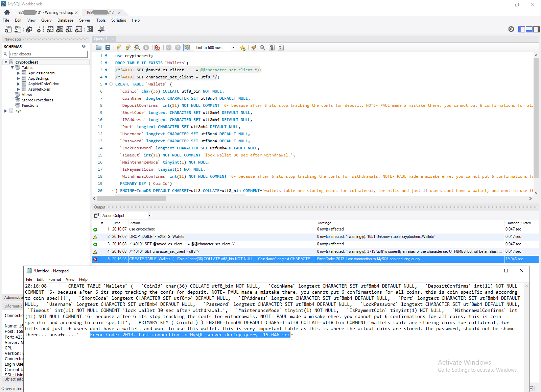Save the script to a file
The height and width of the screenshot is (392, 541).
[108, 48]
